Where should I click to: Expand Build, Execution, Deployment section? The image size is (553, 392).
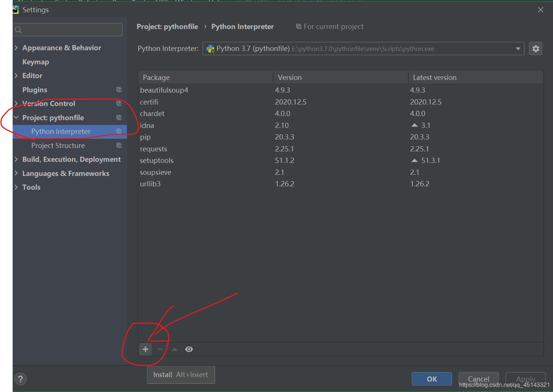[x=16, y=159]
